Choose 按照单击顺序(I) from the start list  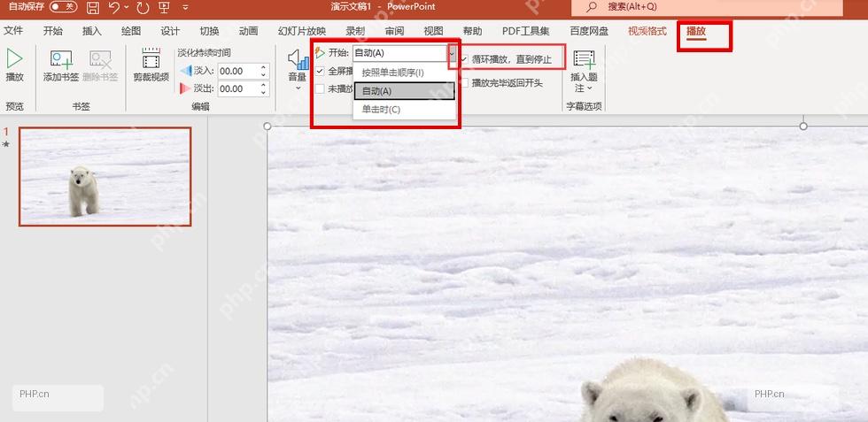click(404, 73)
